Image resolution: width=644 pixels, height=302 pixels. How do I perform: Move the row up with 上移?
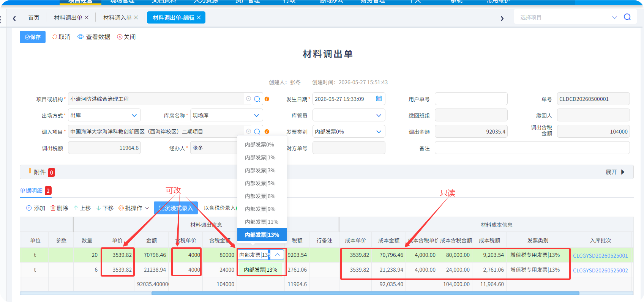pyautogui.click(x=82, y=208)
